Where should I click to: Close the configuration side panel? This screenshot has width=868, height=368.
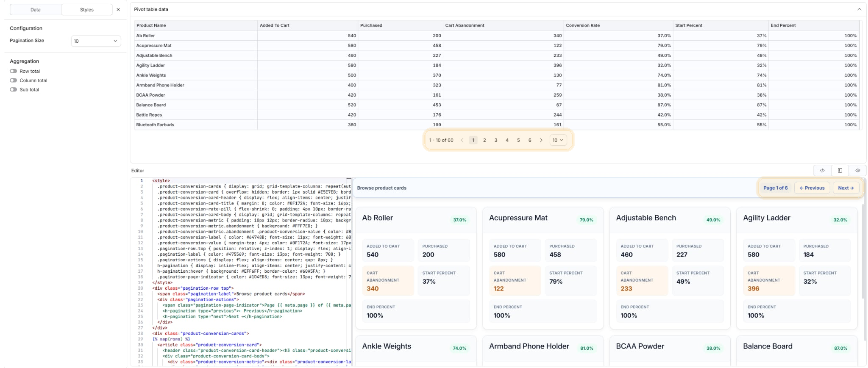[x=118, y=10]
